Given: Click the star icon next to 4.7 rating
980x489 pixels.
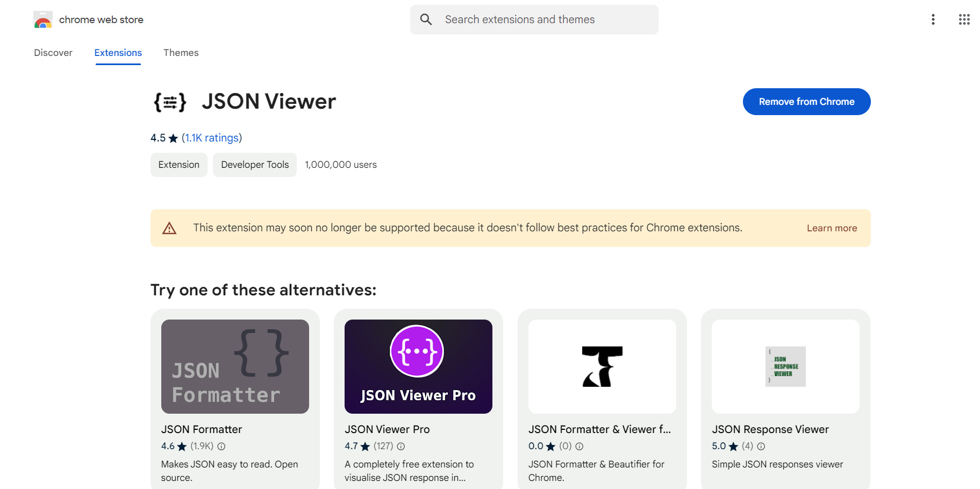Looking at the screenshot, I should click(x=366, y=447).
